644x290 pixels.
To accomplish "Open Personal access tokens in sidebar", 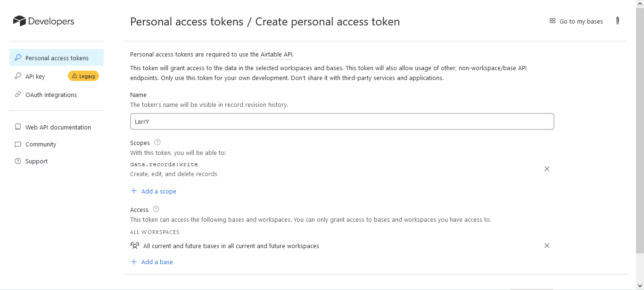I will click(x=57, y=58).
